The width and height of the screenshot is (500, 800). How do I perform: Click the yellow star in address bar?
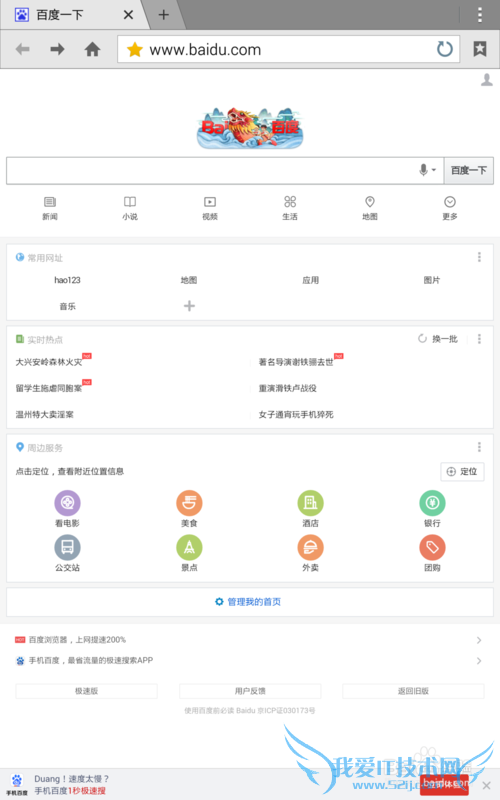pos(135,49)
